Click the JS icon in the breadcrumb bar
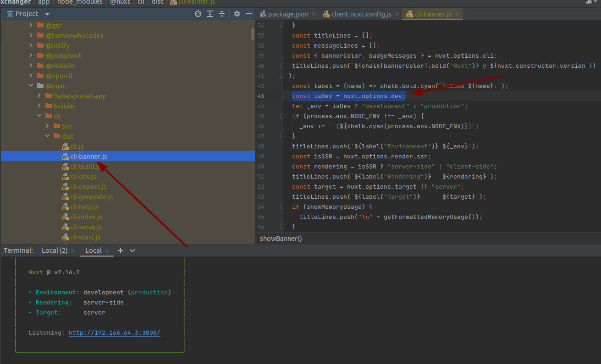The image size is (601, 364). (x=173, y=2)
